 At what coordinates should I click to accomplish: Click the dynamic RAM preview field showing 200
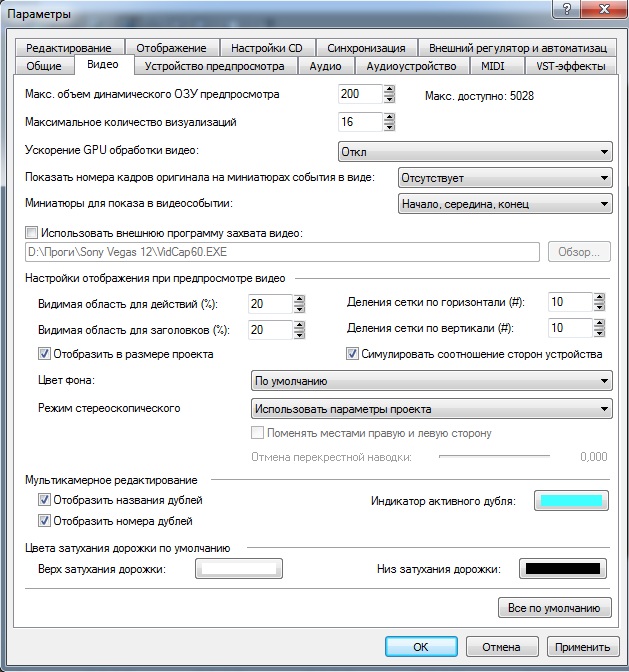click(x=360, y=94)
